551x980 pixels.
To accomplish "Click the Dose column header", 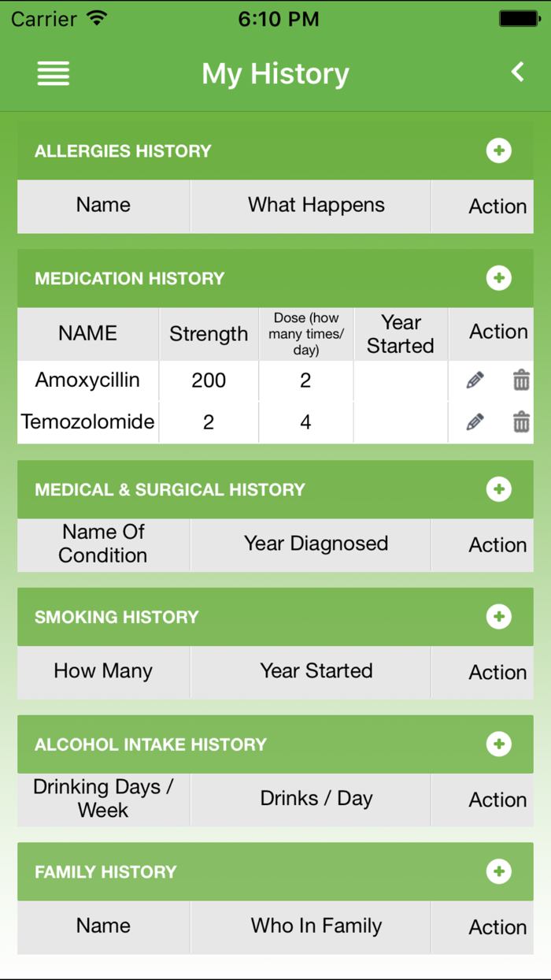I will tap(305, 334).
